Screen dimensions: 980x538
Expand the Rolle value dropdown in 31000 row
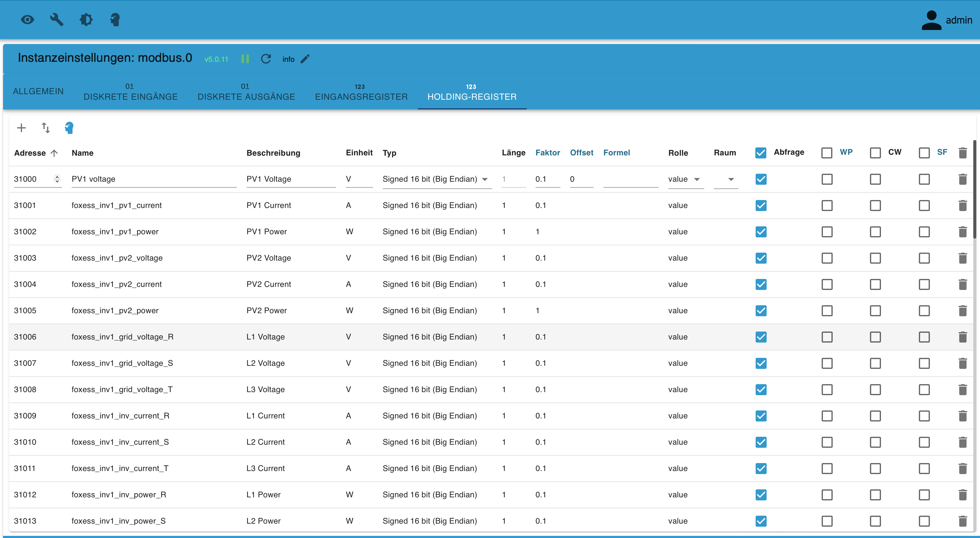(684, 179)
